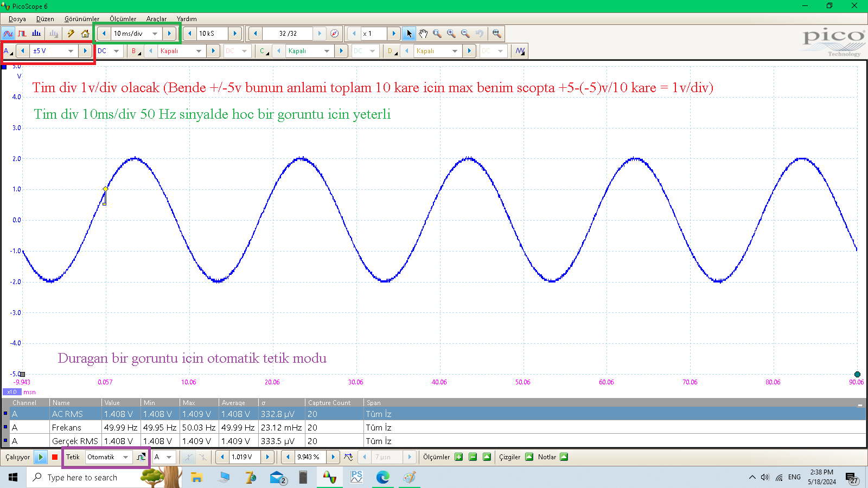Open Dosya menu

pos(17,19)
